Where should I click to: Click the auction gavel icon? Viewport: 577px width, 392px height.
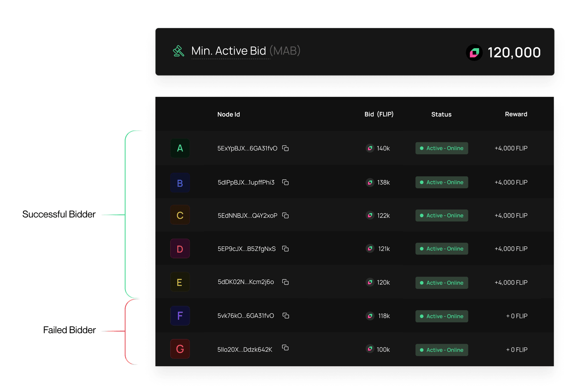(178, 51)
